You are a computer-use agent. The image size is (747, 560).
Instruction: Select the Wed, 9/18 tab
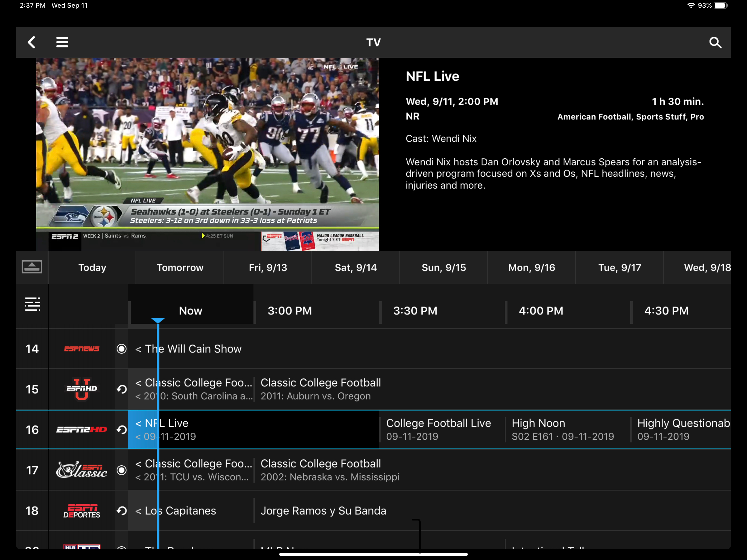[x=697, y=267]
